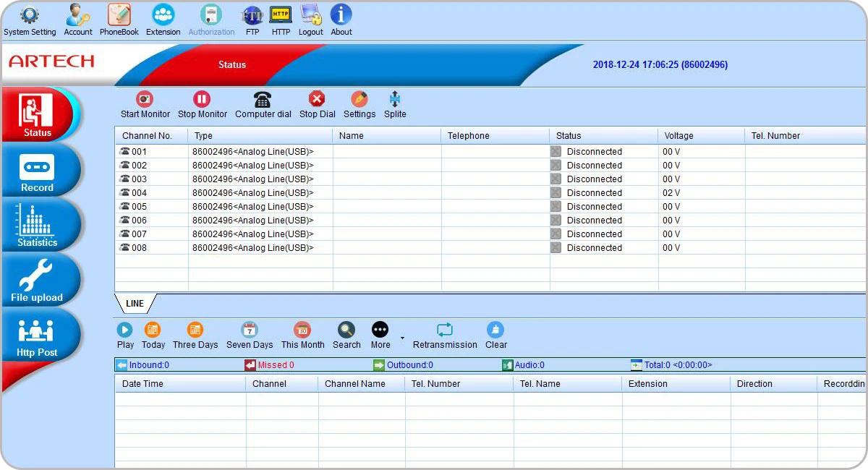
Task: Show Missed calls filter
Action: [x=270, y=365]
